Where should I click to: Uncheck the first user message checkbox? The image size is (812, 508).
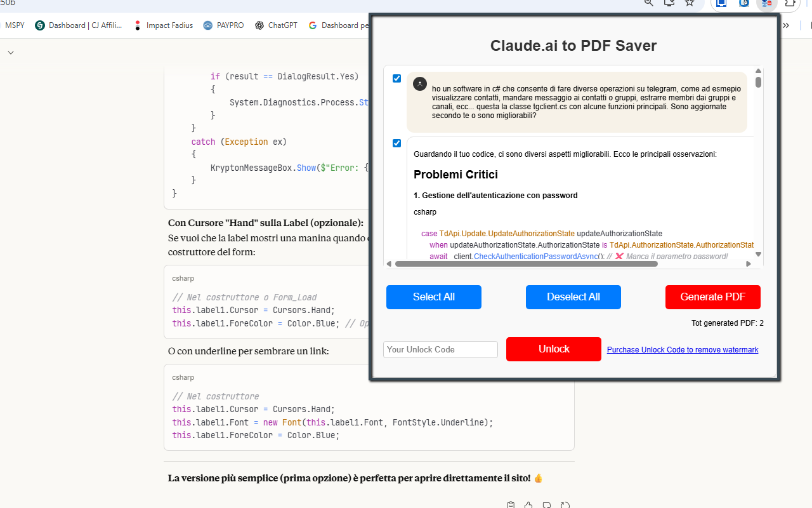coord(396,78)
